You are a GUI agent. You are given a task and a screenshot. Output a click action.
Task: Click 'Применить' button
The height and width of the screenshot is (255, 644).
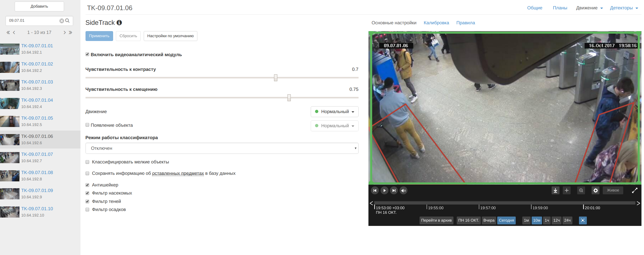pos(99,36)
